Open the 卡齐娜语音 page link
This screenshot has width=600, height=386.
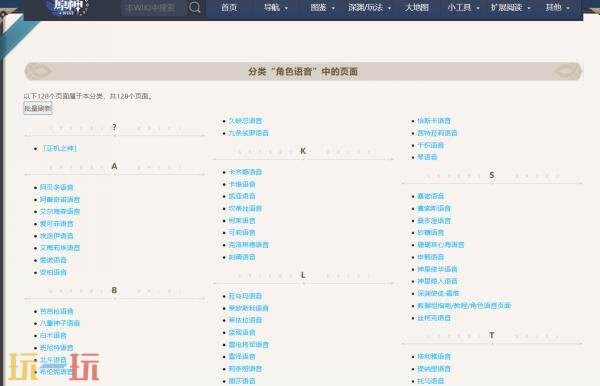coord(245,172)
